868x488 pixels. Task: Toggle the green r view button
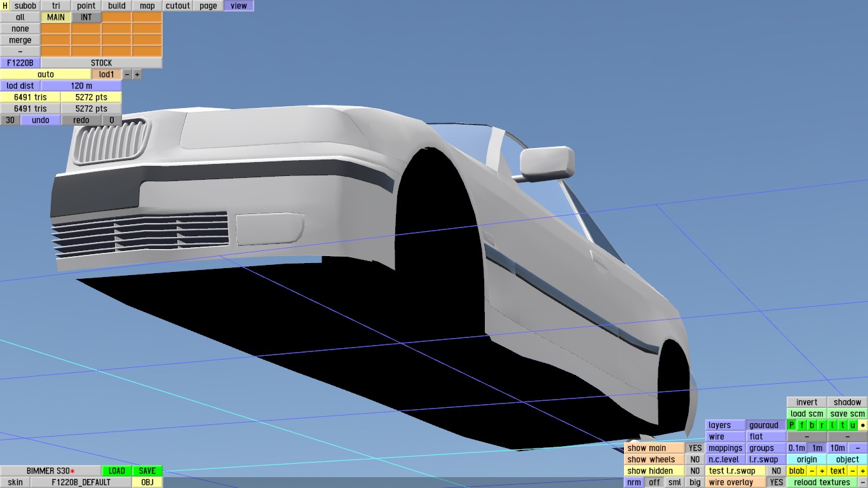point(822,425)
